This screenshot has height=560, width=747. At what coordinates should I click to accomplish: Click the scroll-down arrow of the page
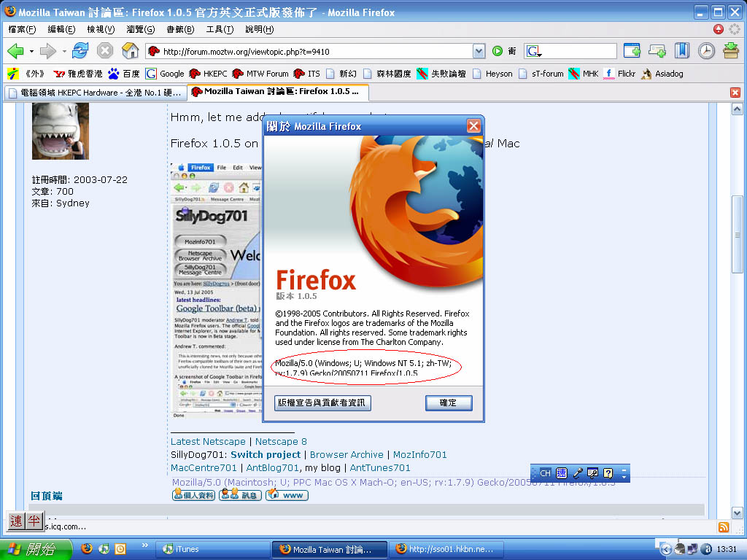(737, 513)
